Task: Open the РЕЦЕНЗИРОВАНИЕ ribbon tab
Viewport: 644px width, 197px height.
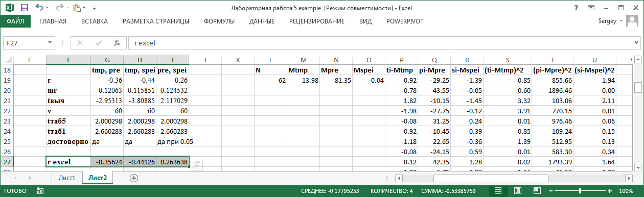Action: point(317,21)
